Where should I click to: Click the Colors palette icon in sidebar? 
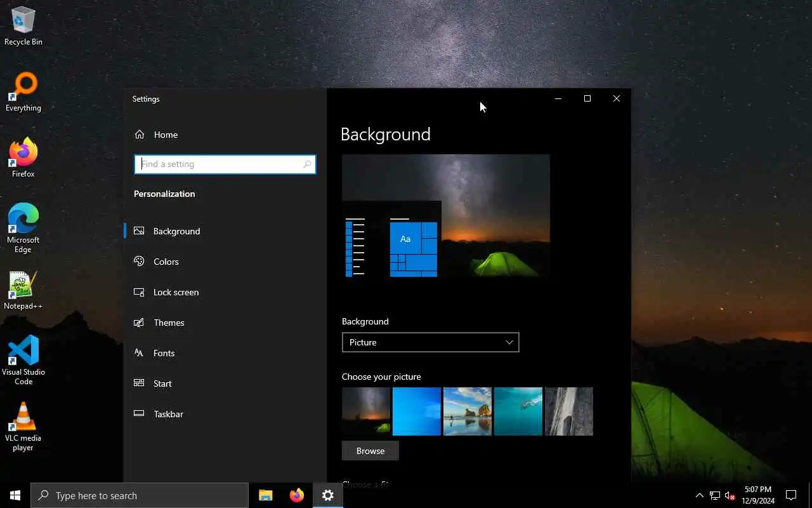point(139,262)
